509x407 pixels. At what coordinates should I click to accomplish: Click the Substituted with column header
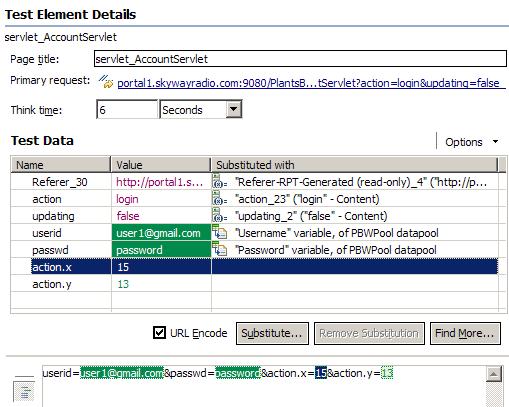click(x=354, y=165)
